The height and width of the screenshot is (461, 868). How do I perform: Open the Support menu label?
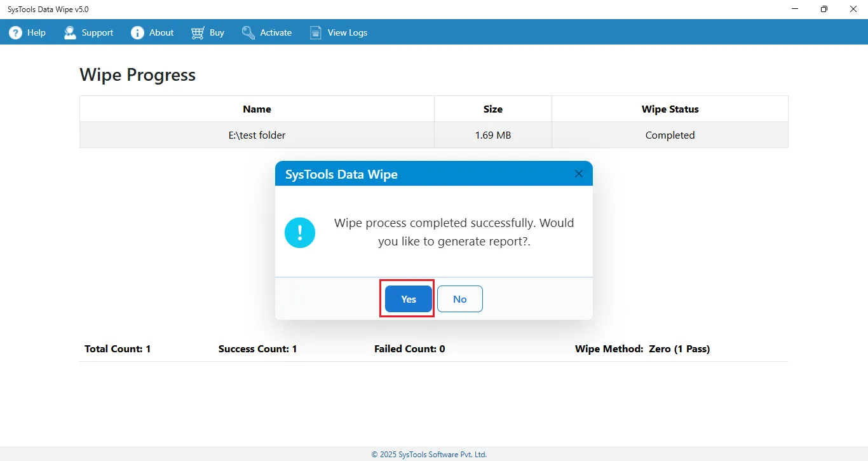pyautogui.click(x=97, y=32)
